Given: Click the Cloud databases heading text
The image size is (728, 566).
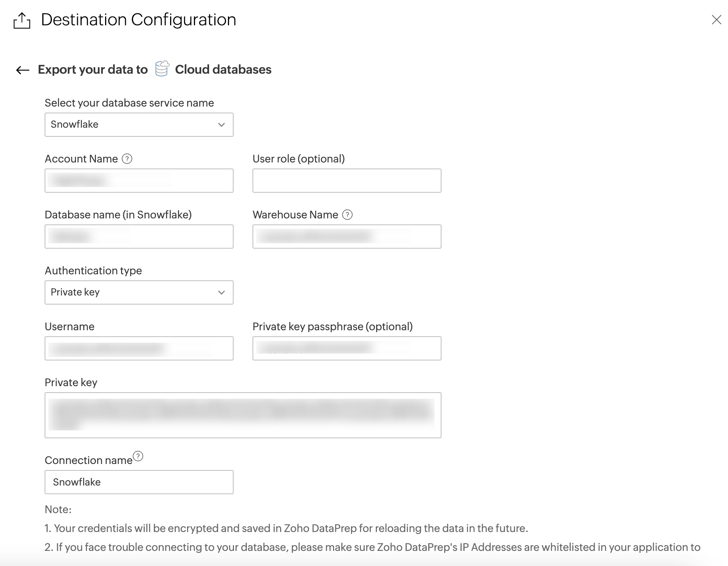Looking at the screenshot, I should click(x=223, y=70).
